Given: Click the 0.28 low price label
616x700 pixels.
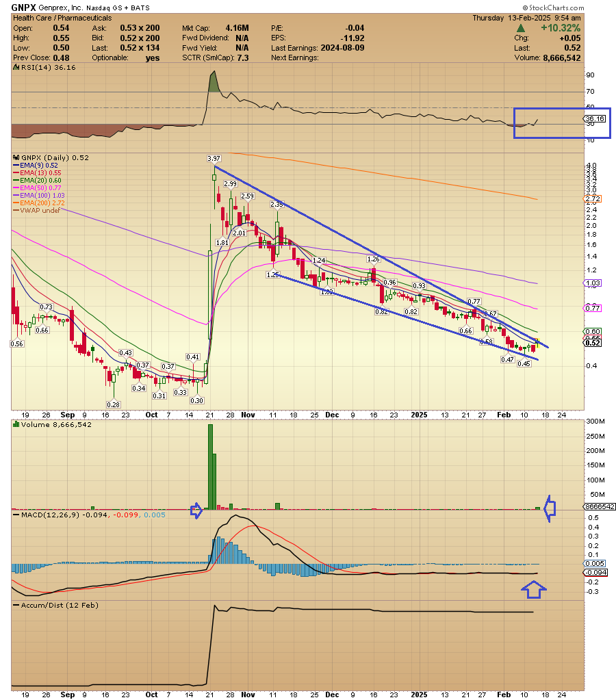Looking at the screenshot, I should click(114, 404).
